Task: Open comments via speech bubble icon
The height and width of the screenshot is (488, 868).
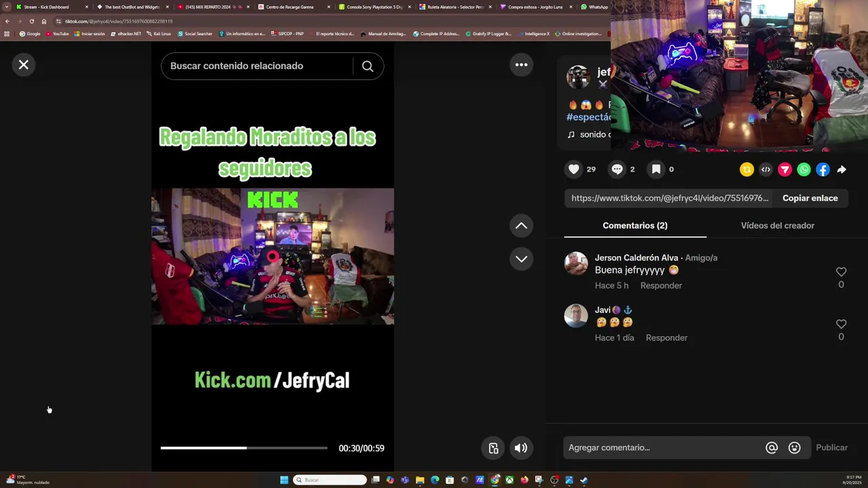Action: click(x=617, y=169)
